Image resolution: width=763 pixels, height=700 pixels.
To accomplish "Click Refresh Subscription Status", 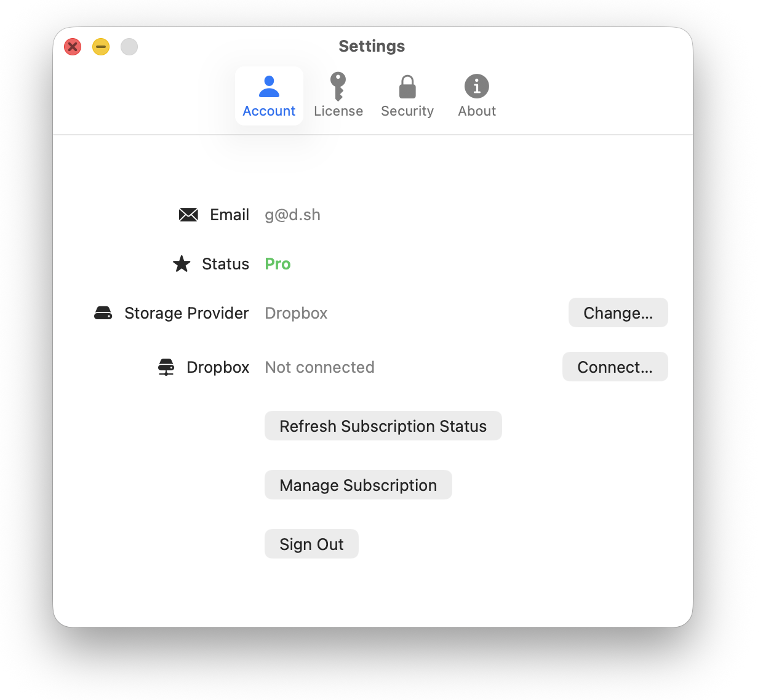I will [383, 426].
